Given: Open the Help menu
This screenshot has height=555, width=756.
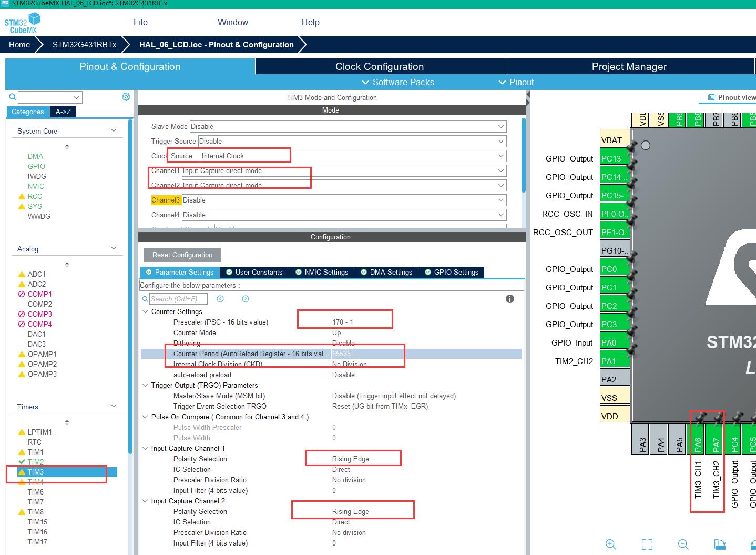Looking at the screenshot, I should [x=311, y=22].
